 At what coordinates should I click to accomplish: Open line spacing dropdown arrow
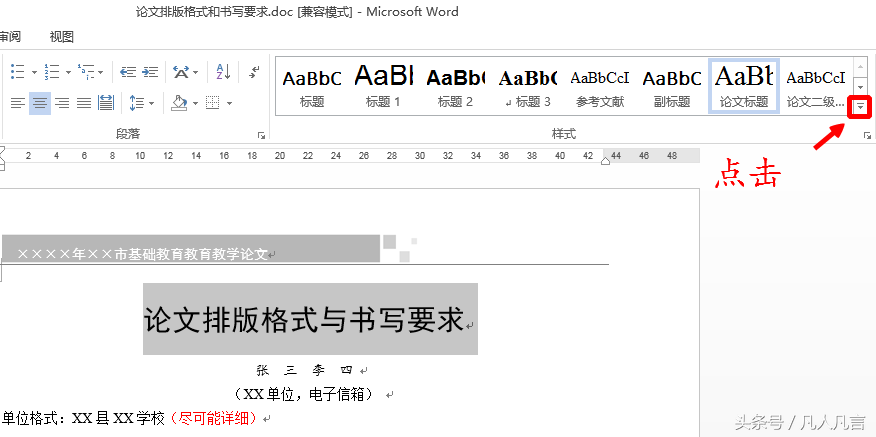coord(151,103)
